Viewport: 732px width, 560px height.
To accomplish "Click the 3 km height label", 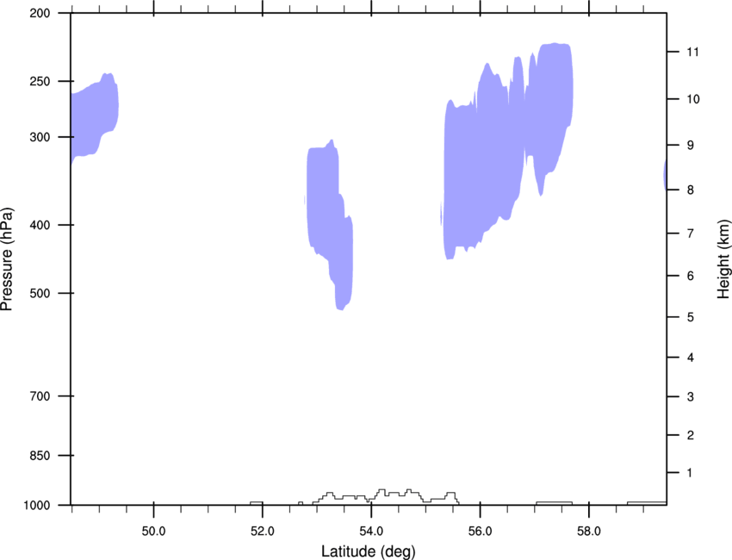I will click(x=691, y=397).
